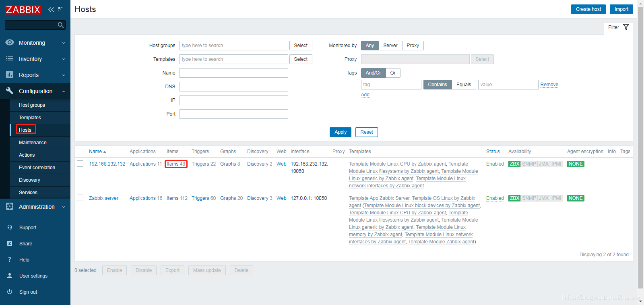Click ZBX availability badge for 192.168.232.132
The image size is (644, 305).
click(514, 164)
